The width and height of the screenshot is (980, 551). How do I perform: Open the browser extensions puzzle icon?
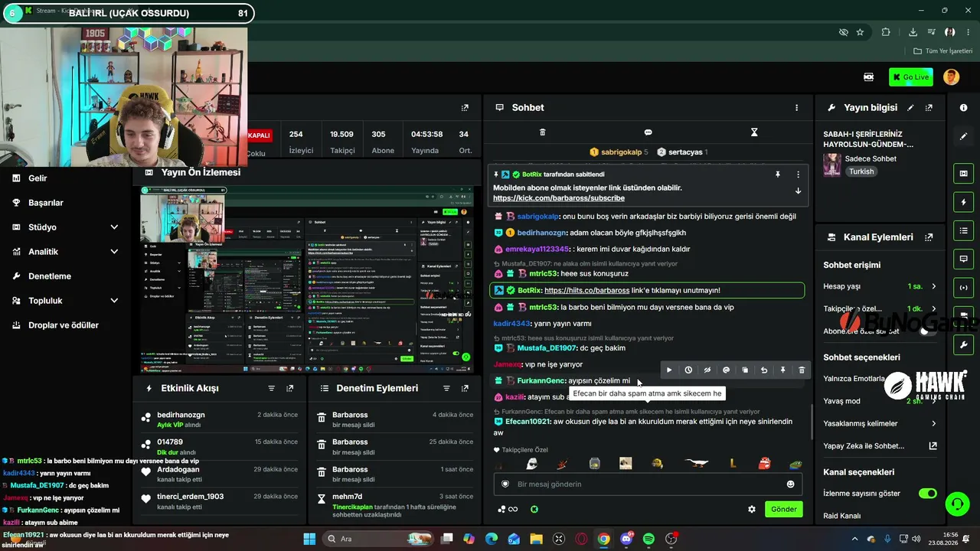(x=886, y=32)
